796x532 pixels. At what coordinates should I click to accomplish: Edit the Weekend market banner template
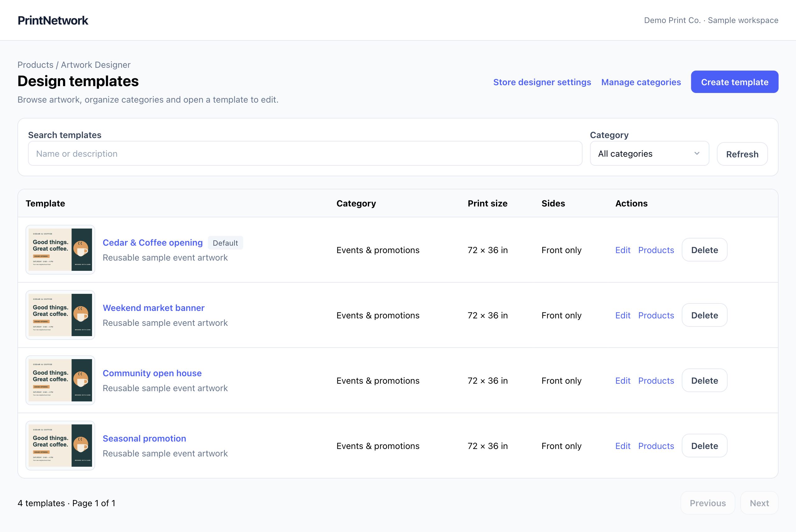(x=622, y=315)
